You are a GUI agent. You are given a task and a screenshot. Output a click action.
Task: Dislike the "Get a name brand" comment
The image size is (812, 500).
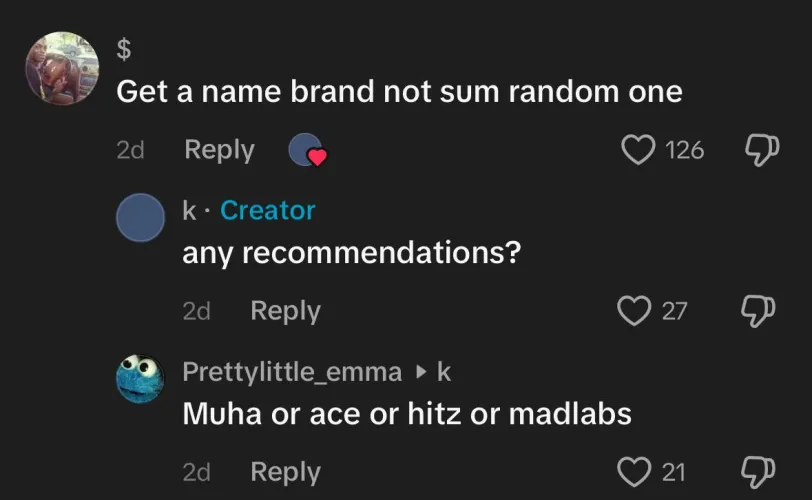coord(763,150)
